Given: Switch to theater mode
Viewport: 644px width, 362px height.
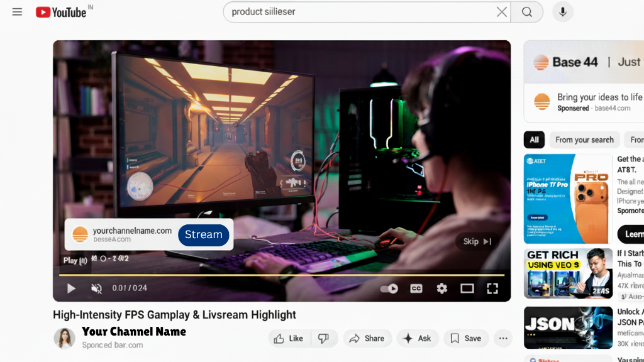Looking at the screenshot, I should (467, 288).
